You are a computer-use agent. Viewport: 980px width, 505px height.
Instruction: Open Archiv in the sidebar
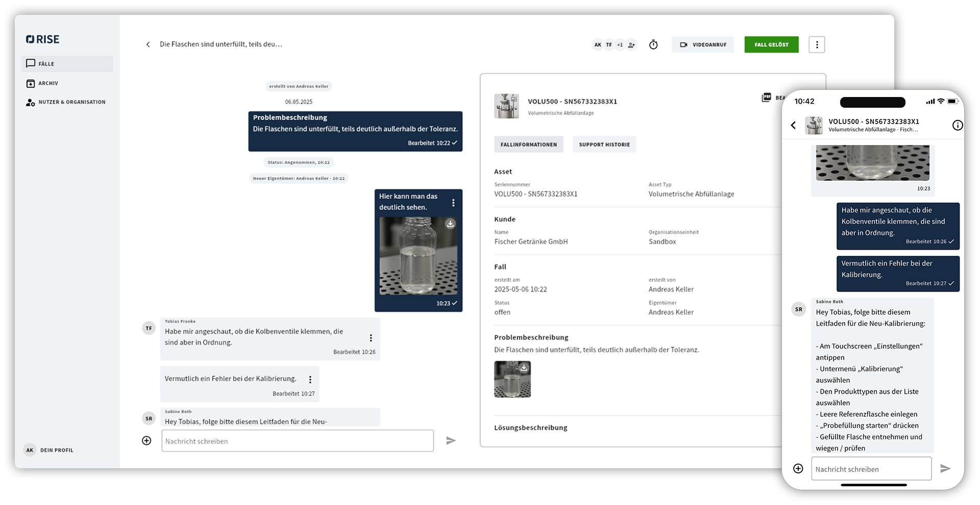click(48, 83)
